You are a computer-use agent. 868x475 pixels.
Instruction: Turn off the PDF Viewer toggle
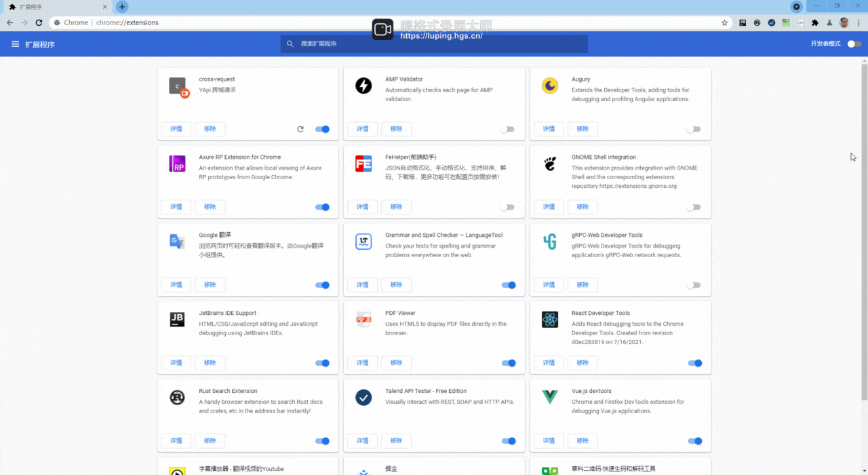coord(509,363)
